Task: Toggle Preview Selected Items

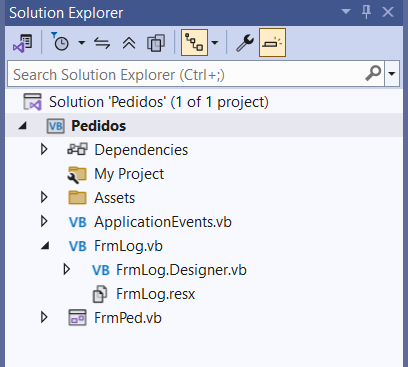Action: [x=272, y=43]
